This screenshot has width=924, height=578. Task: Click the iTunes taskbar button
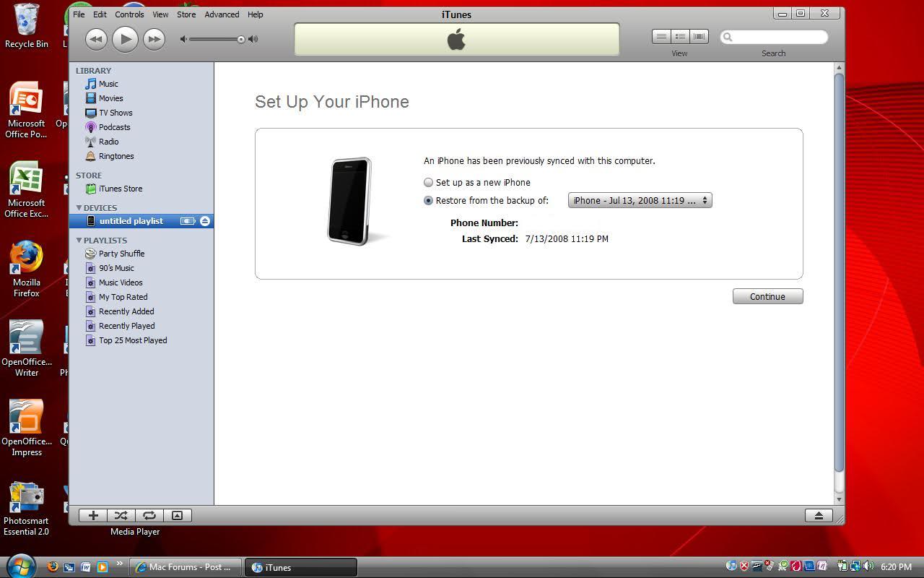tap(300, 567)
